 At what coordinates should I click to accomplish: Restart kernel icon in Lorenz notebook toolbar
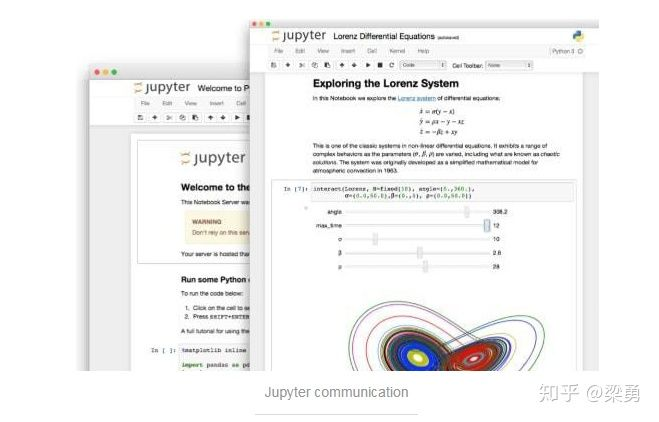(392, 65)
